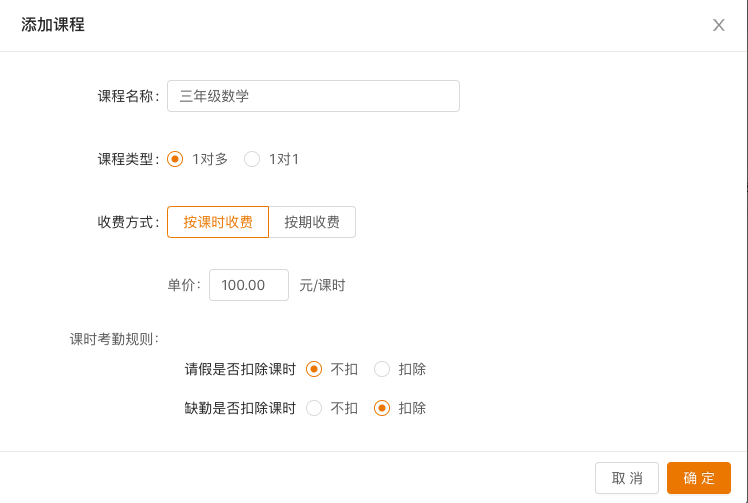Click the 课程名称 field label
748x503 pixels.
pos(126,96)
